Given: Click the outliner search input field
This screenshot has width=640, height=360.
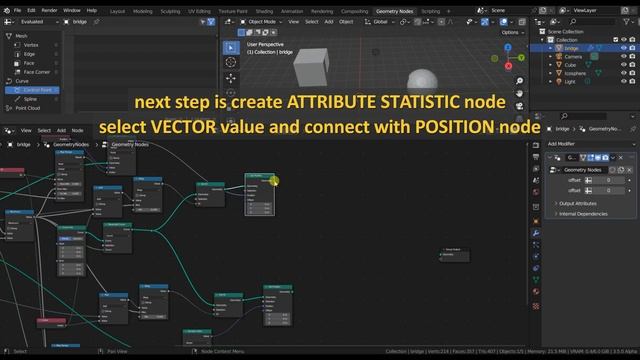Looking at the screenshot, I should click(x=593, y=22).
